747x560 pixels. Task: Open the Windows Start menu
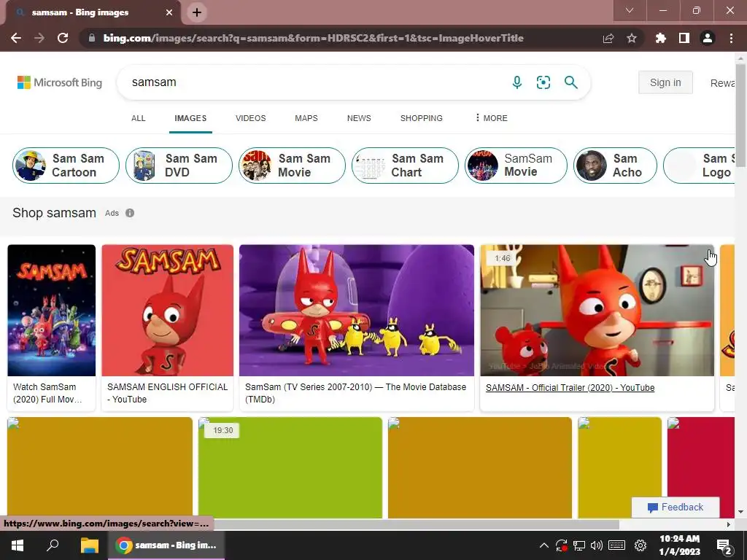point(18,545)
